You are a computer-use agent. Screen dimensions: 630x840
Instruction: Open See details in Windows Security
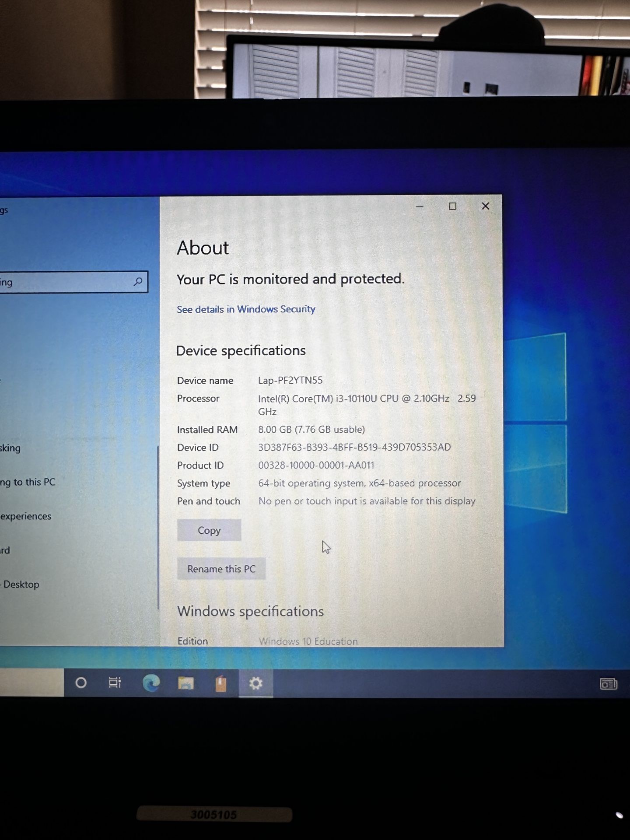point(246,309)
